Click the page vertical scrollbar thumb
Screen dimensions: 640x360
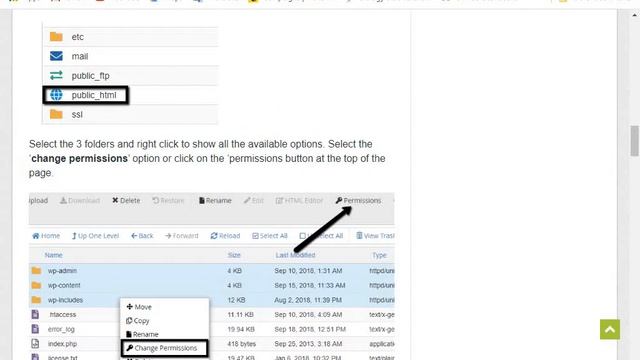634,141
